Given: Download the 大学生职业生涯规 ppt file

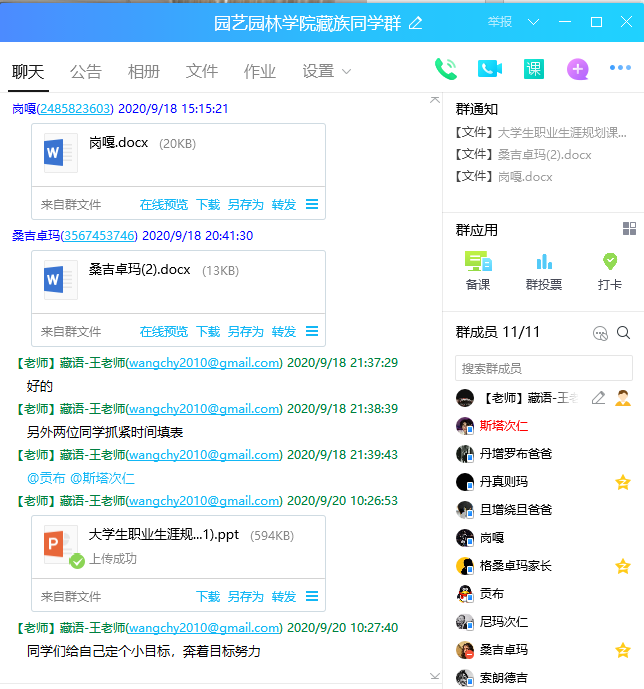Looking at the screenshot, I should coord(208,597).
